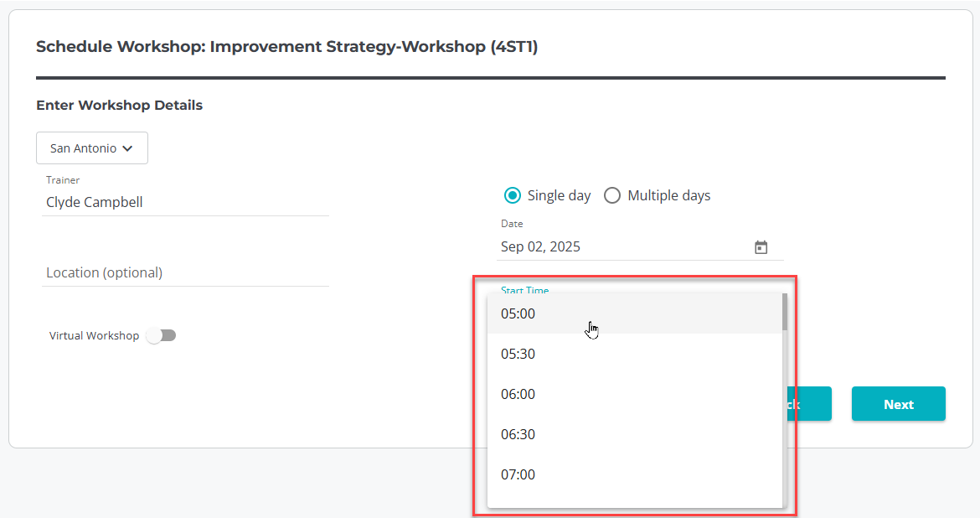Open the calendar date picker icon

761,247
